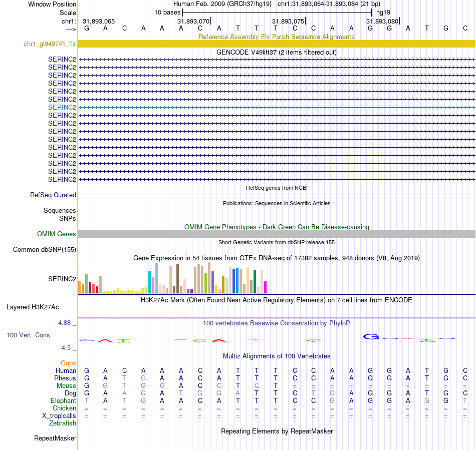Viewport: 476px width, 450px height.
Task: Select the Mouse alignment row label
Action: click(x=66, y=386)
